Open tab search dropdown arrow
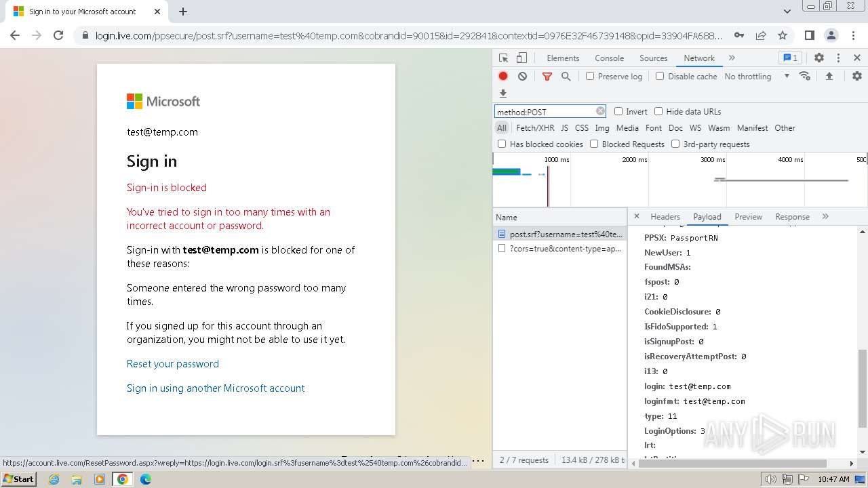 coord(787,12)
